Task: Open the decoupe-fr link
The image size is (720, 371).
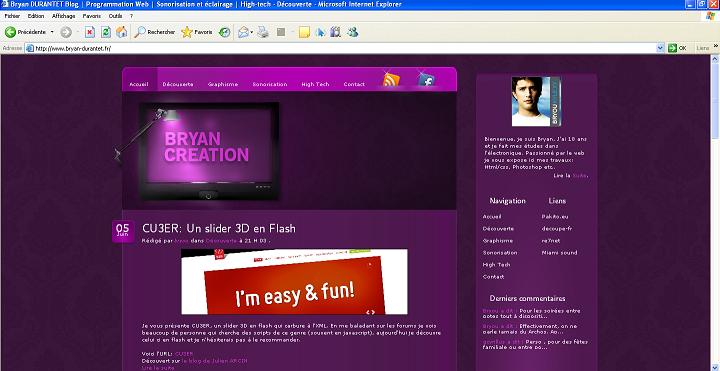Action: [x=557, y=228]
